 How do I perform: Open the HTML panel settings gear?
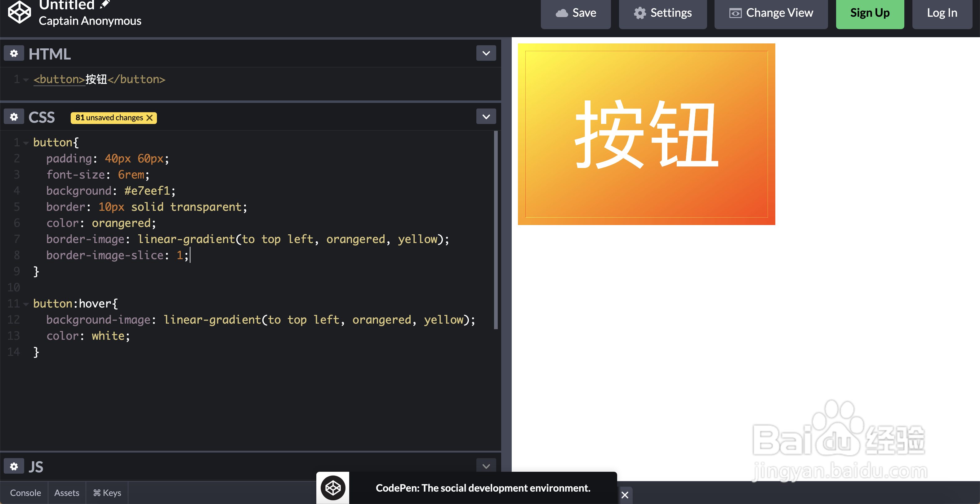pyautogui.click(x=14, y=53)
